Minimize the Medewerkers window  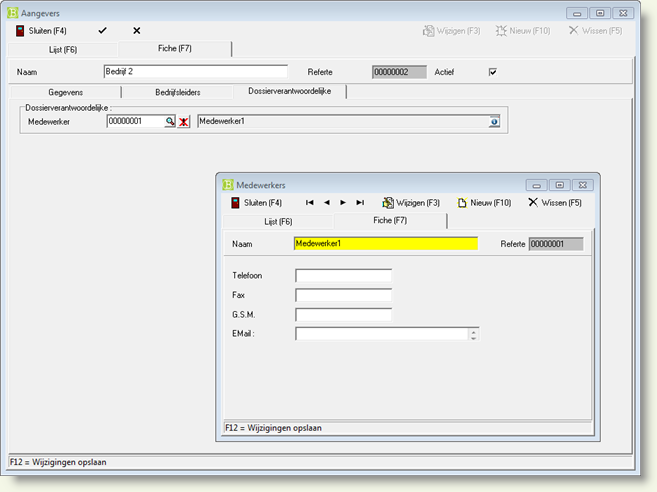536,185
